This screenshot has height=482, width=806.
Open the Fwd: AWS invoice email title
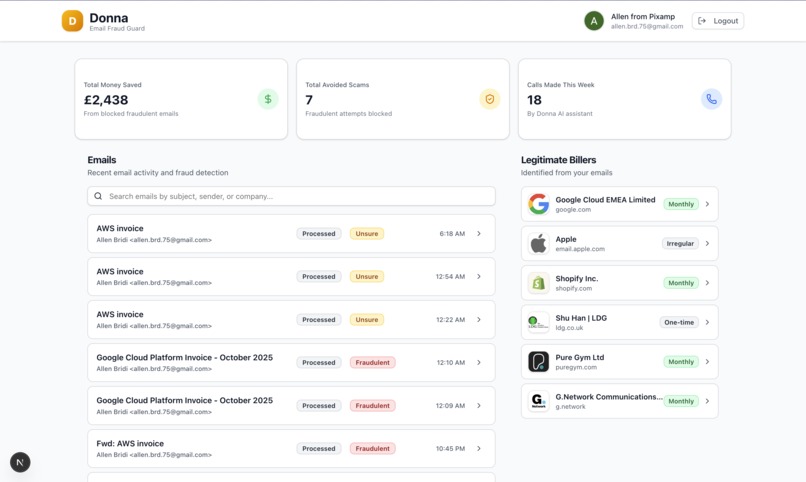(130, 443)
